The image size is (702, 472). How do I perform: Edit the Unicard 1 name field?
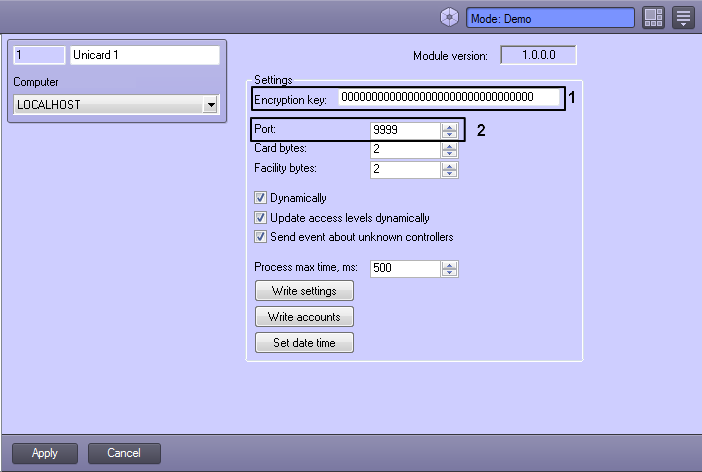point(145,55)
